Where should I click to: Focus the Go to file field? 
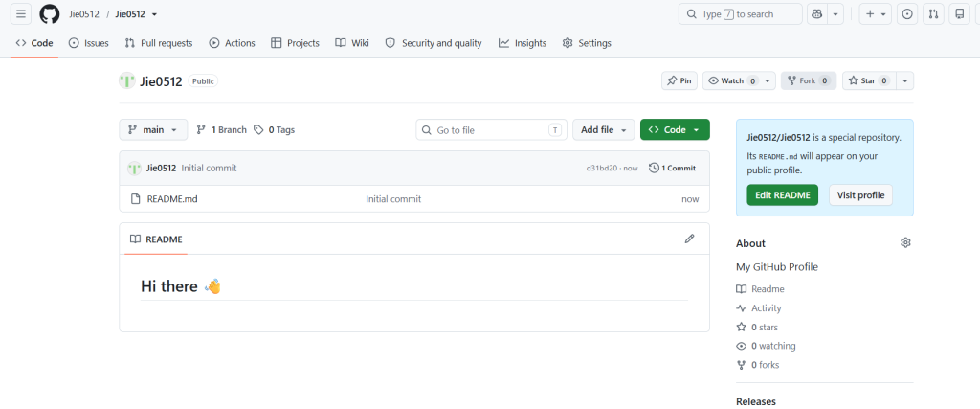coord(491,130)
